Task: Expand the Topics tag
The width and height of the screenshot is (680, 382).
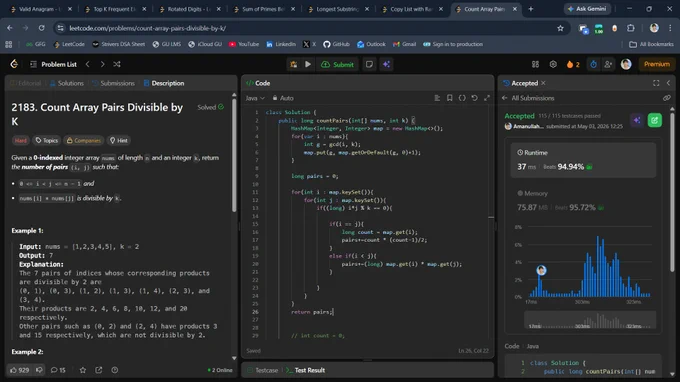Action: [47, 140]
